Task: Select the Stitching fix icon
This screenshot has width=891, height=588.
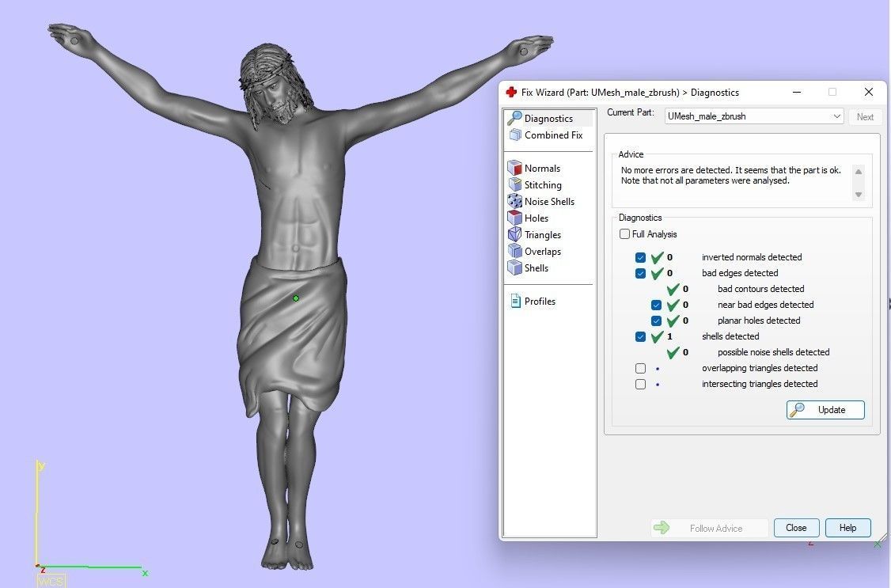Action: 515,184
